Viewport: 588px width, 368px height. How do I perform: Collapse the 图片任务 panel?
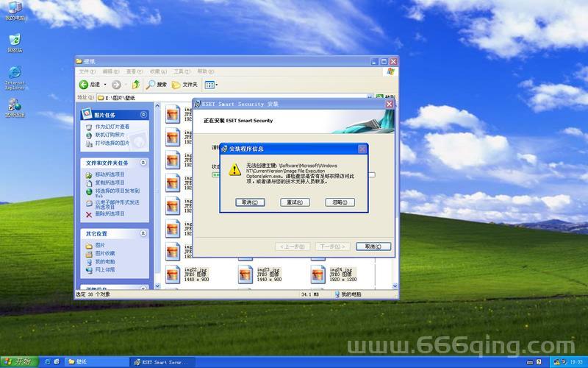point(143,115)
